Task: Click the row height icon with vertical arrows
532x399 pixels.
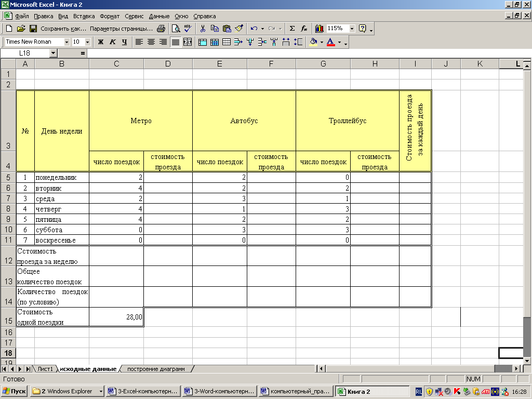Action: click(x=298, y=42)
